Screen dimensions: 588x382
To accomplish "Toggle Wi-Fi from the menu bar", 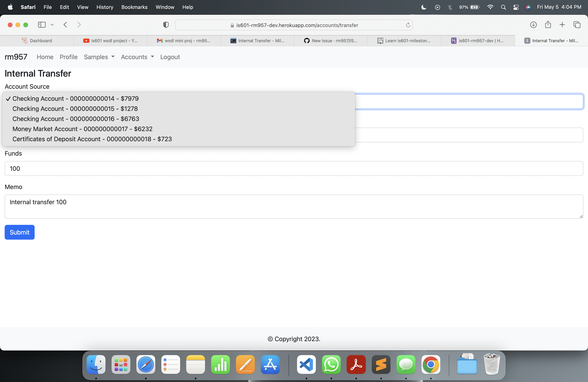I will tap(490, 7).
